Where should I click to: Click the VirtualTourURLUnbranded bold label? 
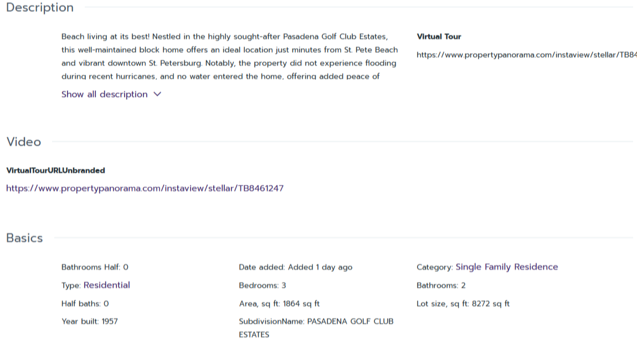[55, 170]
